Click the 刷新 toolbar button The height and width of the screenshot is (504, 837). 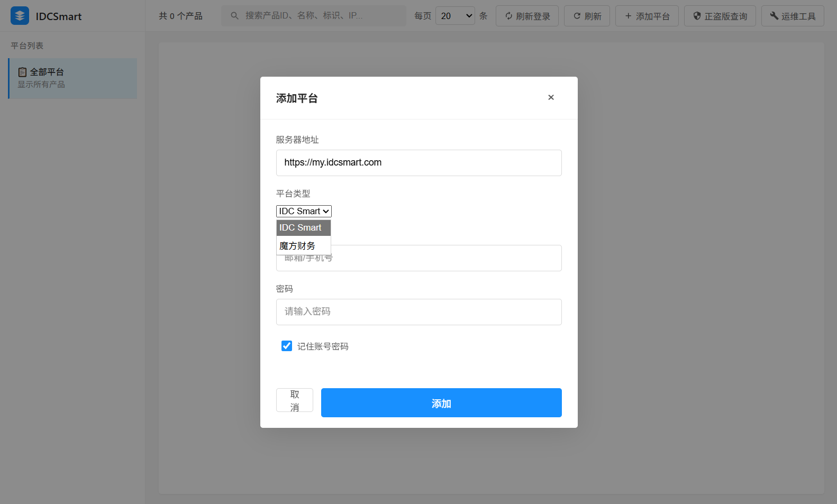click(587, 16)
